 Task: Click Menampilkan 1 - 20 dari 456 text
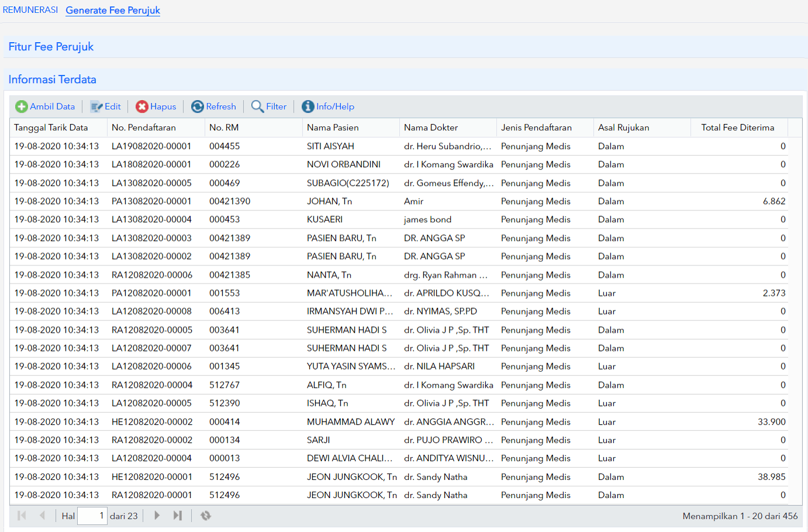tap(740, 516)
